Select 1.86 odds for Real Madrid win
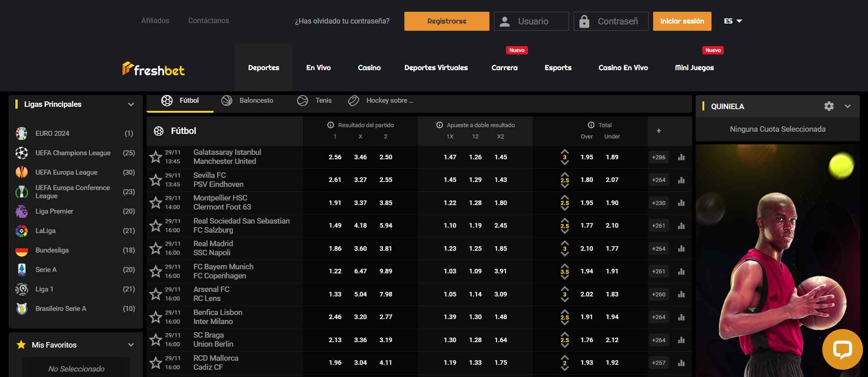The image size is (868, 377). click(x=335, y=248)
